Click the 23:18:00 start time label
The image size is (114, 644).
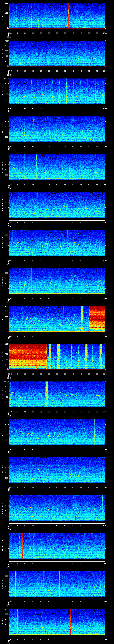coord(9,109)
